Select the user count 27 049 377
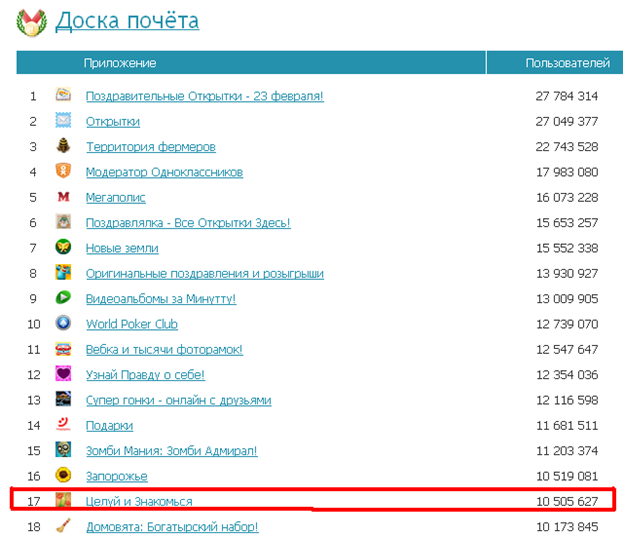 567,122
